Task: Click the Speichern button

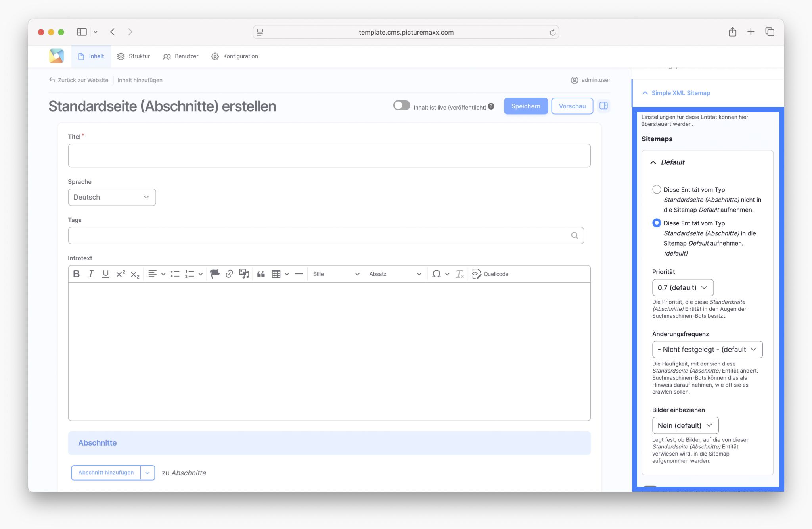Action: (x=525, y=106)
